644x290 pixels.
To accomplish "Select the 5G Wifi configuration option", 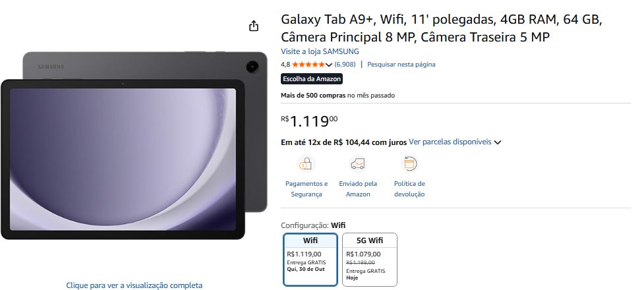I will [370, 259].
